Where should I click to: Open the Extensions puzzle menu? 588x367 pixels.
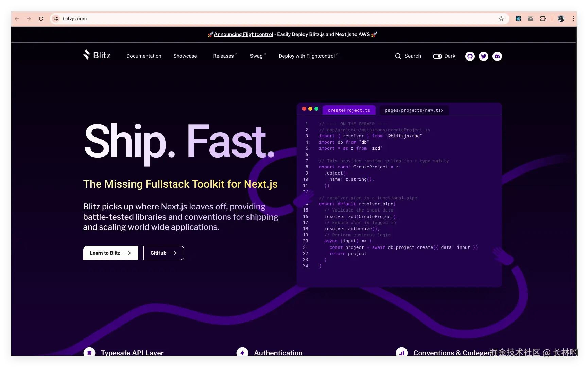[x=543, y=19]
